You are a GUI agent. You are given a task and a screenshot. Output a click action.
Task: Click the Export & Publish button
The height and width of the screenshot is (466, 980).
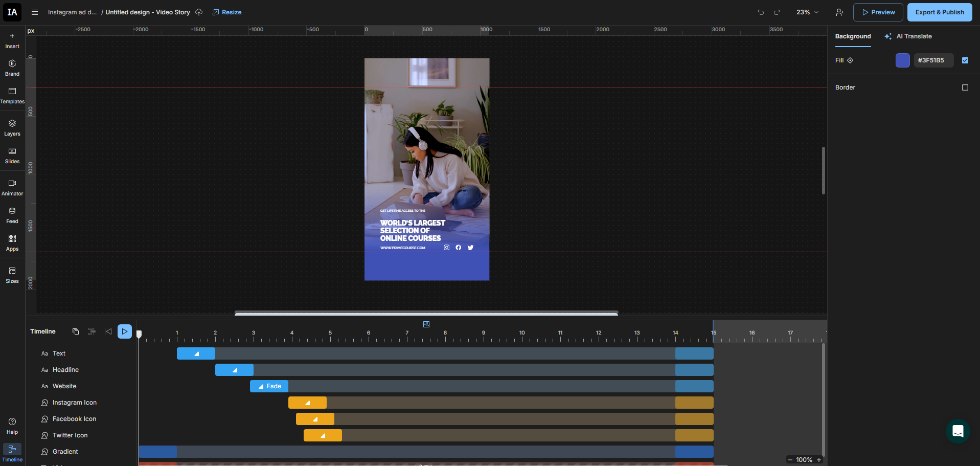coord(939,12)
